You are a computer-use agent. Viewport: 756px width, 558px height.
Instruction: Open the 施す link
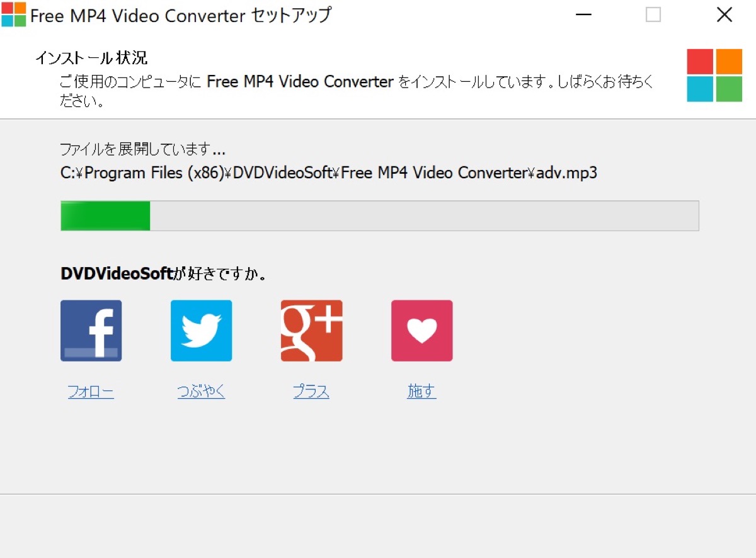(x=421, y=392)
